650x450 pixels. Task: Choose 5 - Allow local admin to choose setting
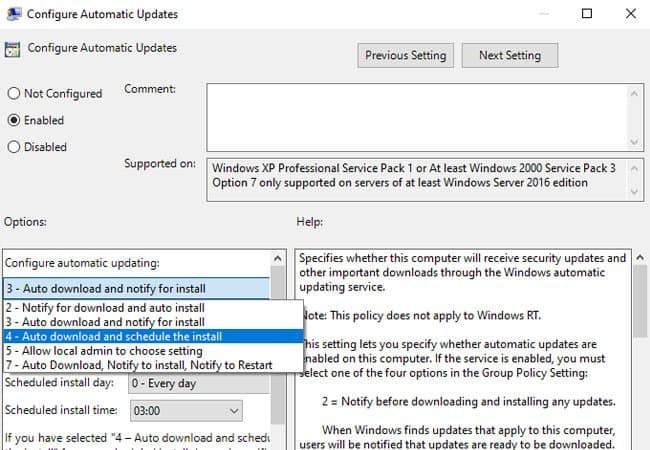click(x=153, y=351)
